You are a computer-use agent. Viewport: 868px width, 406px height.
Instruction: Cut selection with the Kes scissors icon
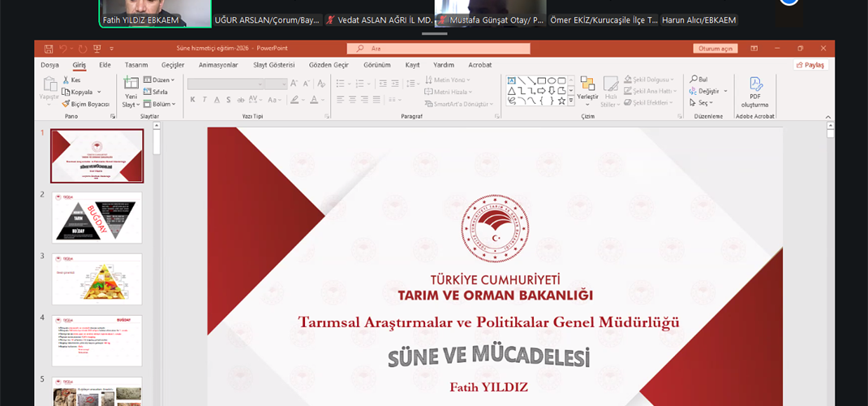(71, 80)
